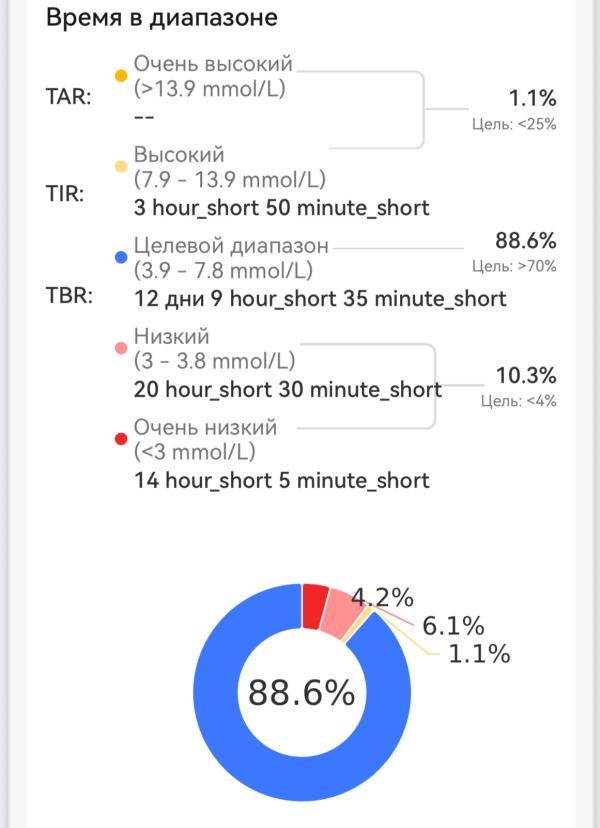Select the red dot beside Очень низкий
The image size is (600, 828).
(x=121, y=439)
